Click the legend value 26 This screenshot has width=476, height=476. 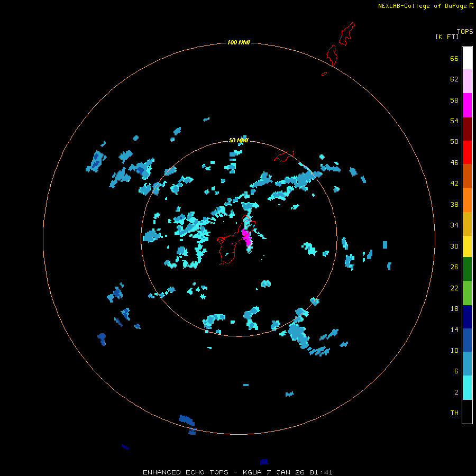point(454,267)
